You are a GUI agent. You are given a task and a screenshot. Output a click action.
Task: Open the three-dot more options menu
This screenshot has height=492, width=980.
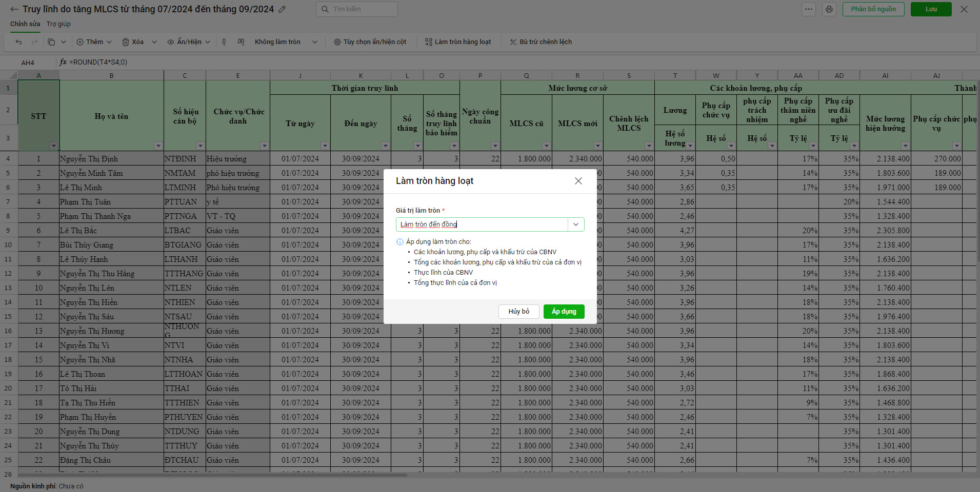point(809,9)
